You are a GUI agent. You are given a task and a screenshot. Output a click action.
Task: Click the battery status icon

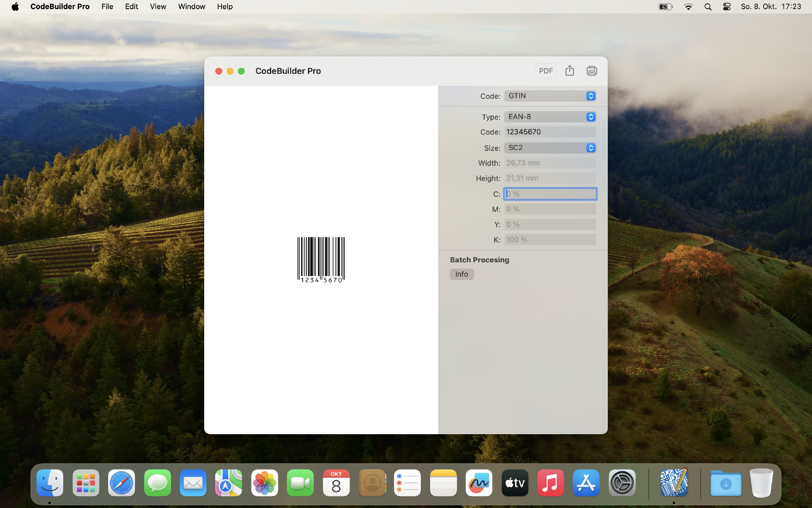tap(665, 7)
